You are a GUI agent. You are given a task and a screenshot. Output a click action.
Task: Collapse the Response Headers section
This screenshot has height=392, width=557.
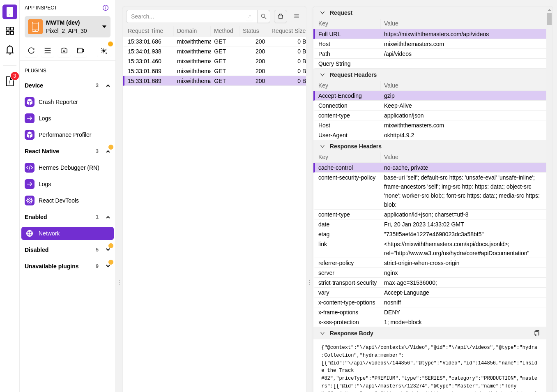322,146
